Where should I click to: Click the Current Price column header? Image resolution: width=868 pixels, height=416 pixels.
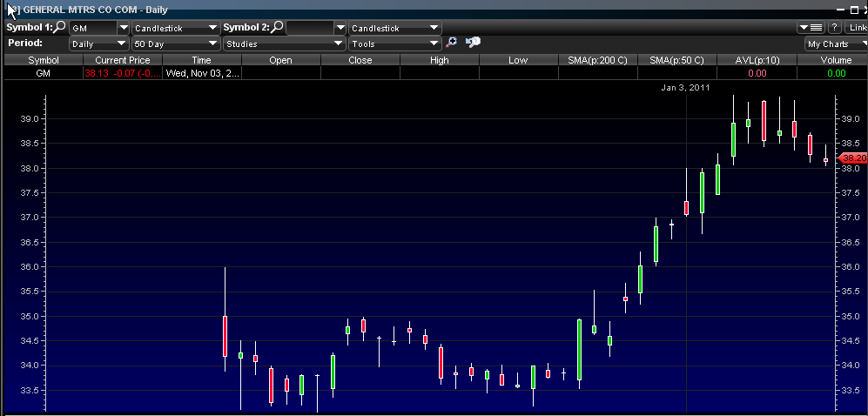coord(123,60)
